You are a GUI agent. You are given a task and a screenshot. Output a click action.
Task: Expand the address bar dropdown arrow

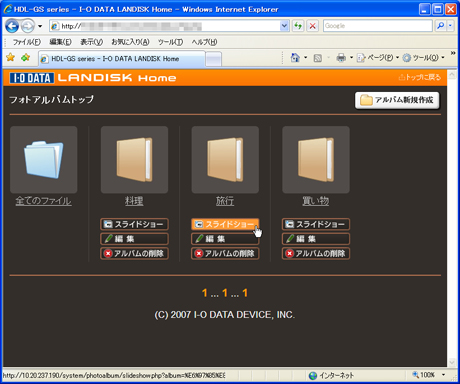[284, 26]
